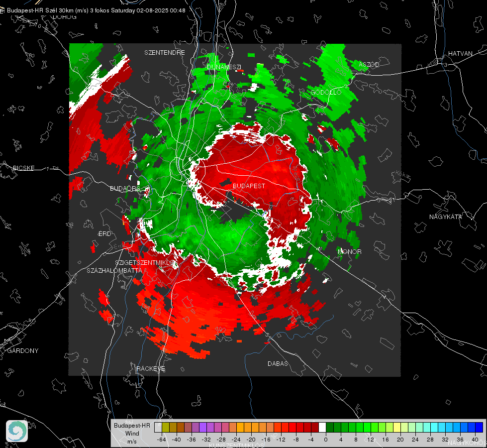Click the BICSKE city label
The height and width of the screenshot is (448, 487).
[x=23, y=168]
